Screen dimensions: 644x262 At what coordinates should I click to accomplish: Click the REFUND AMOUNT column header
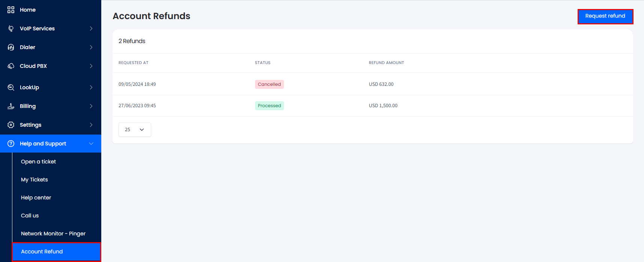point(386,63)
